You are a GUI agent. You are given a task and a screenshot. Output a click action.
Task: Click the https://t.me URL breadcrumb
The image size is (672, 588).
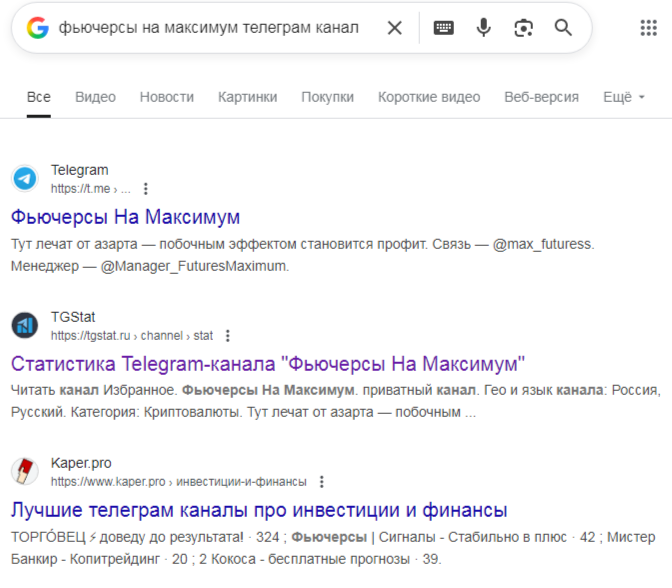coord(90,189)
